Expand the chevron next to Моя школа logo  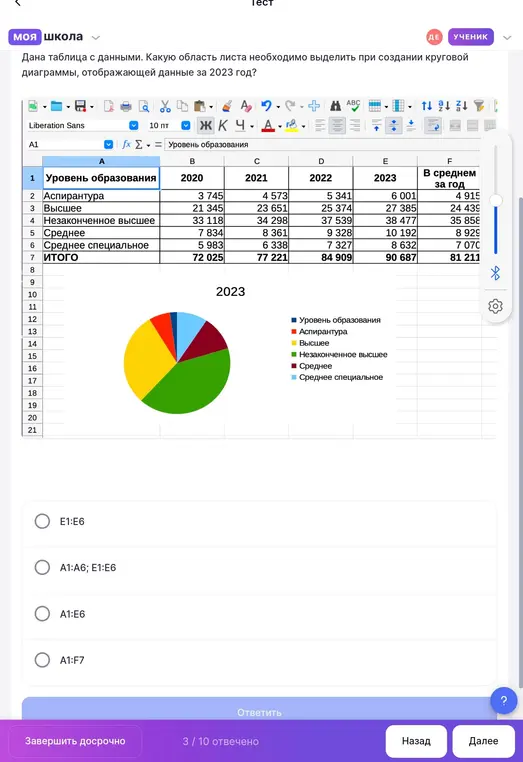(96, 37)
